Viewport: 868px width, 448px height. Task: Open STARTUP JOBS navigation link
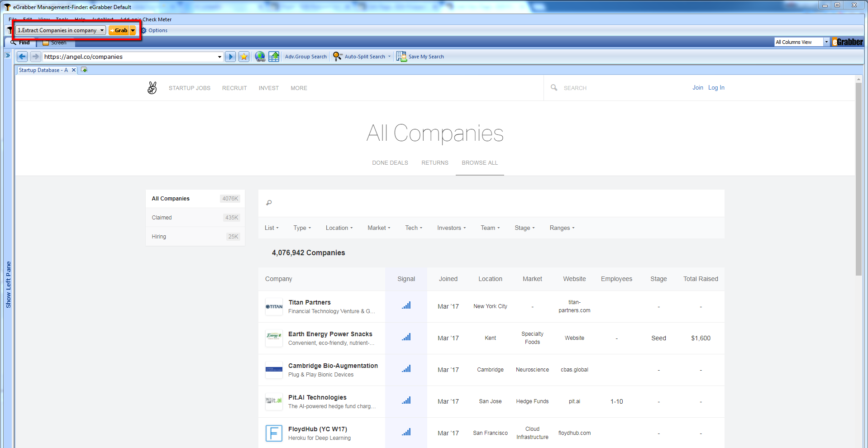(190, 88)
